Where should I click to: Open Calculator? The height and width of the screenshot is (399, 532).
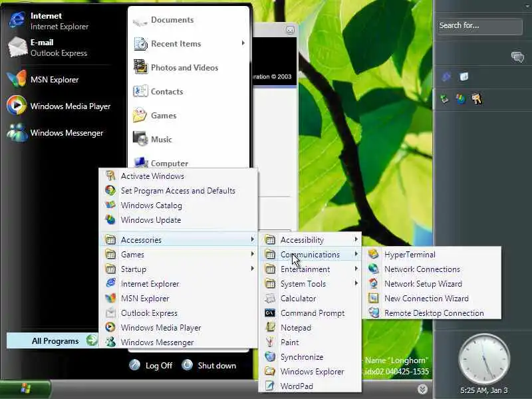pos(310,298)
